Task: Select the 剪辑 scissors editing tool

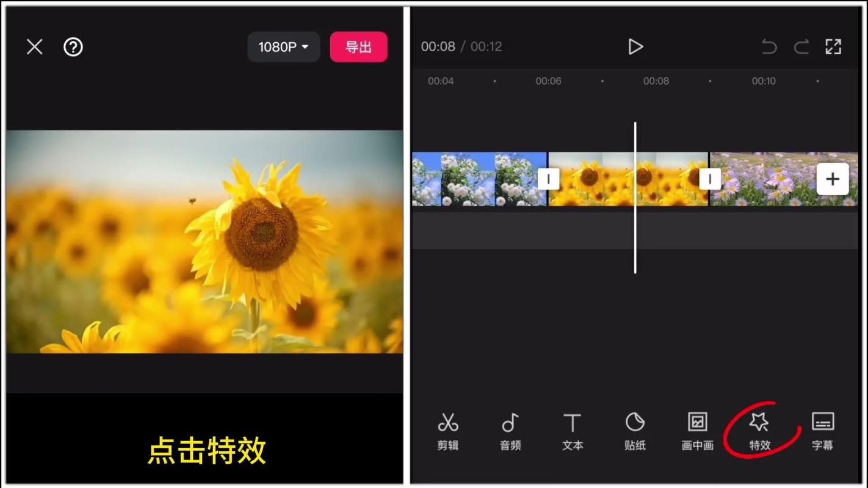Action: point(449,430)
